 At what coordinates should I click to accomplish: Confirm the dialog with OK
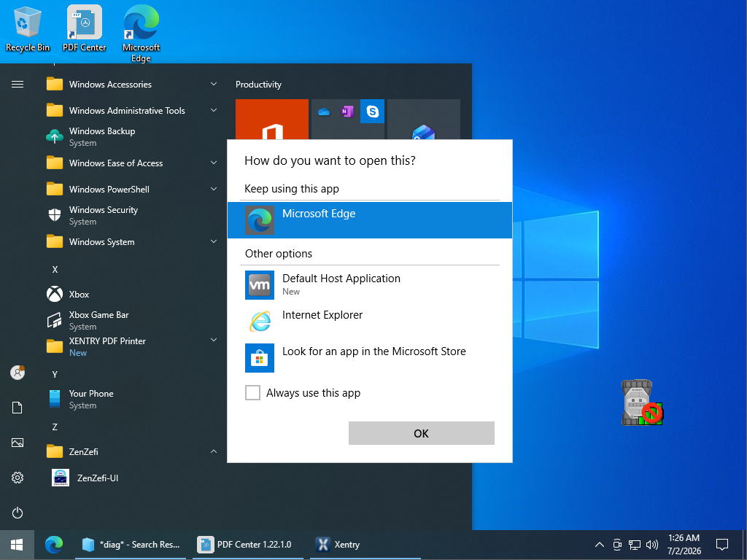click(x=421, y=433)
